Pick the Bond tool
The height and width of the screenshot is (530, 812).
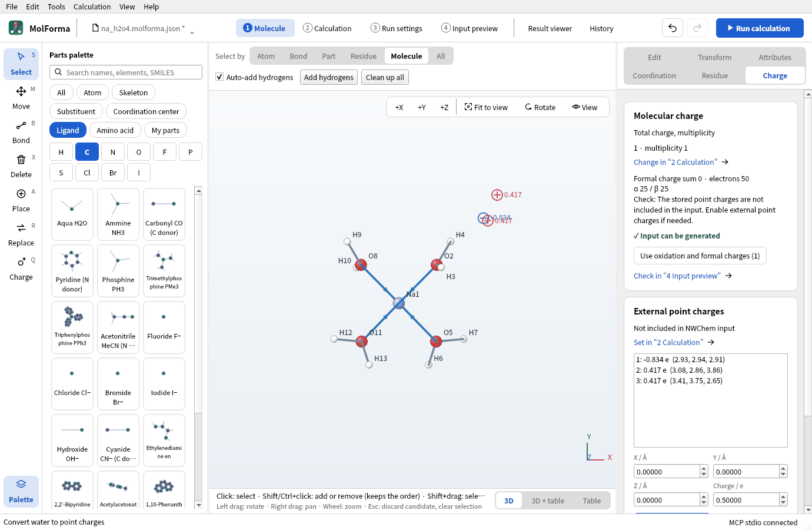tap(21, 132)
